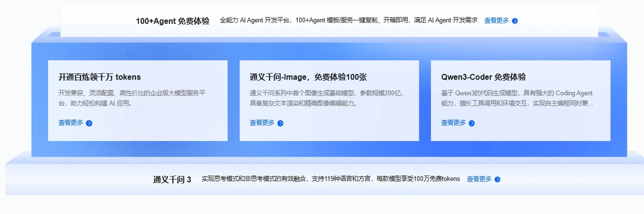Open 查看更多 link for 100+Agent 免费体验
This screenshot has height=214, width=644.
click(496, 20)
